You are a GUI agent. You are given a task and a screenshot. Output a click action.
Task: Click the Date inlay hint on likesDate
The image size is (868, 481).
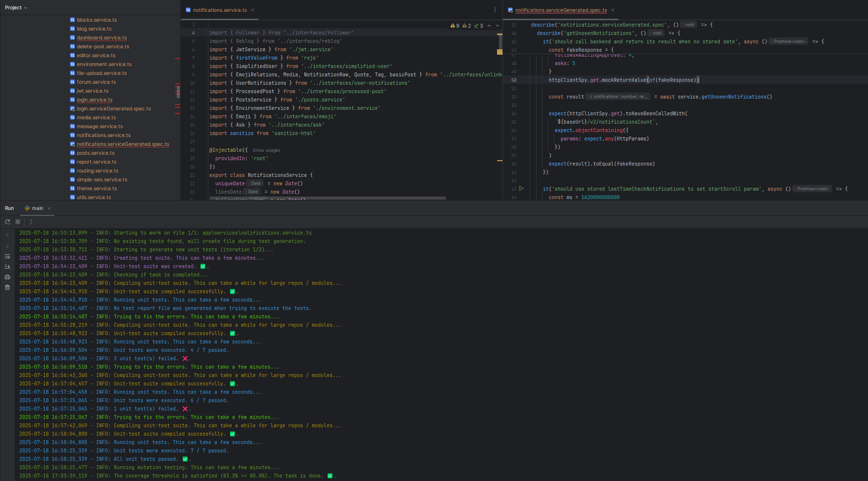coord(252,192)
